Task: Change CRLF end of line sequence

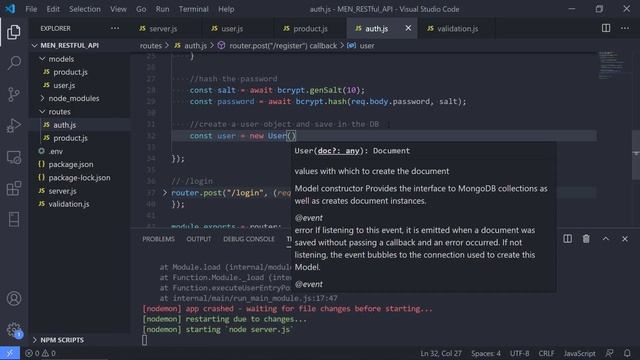Action: [546, 353]
